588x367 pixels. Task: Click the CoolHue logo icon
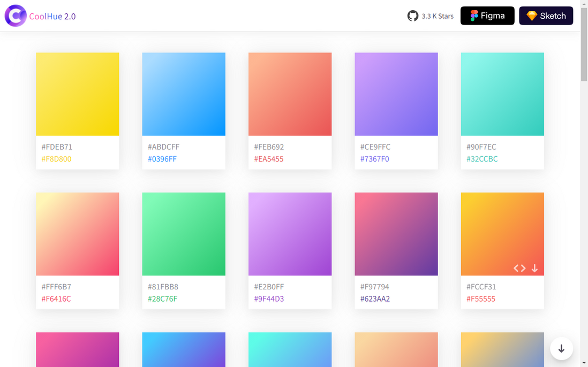(x=16, y=16)
